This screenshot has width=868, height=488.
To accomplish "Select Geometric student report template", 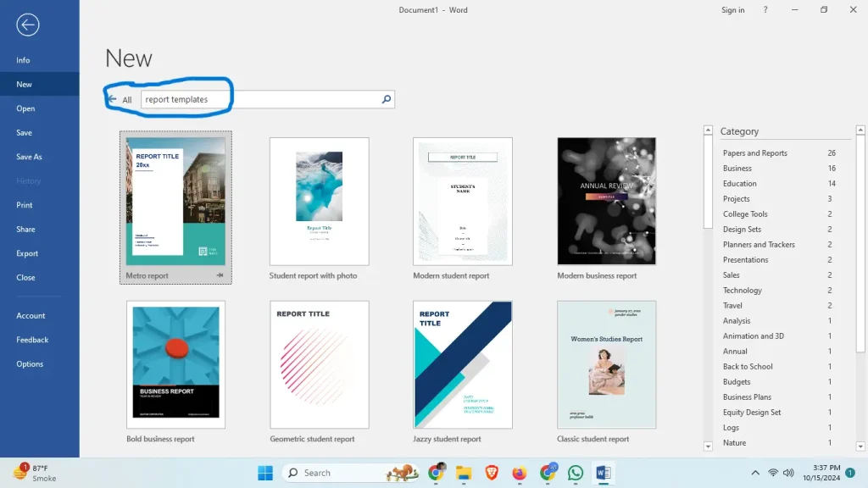I will (x=319, y=364).
